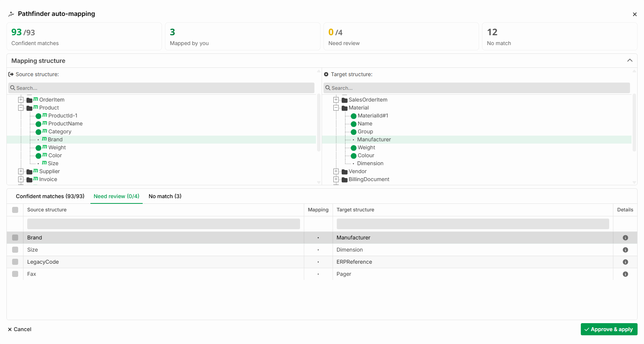The height and width of the screenshot is (344, 644).
Task: Click green mapped dot beside Colour target
Action: 353,156
